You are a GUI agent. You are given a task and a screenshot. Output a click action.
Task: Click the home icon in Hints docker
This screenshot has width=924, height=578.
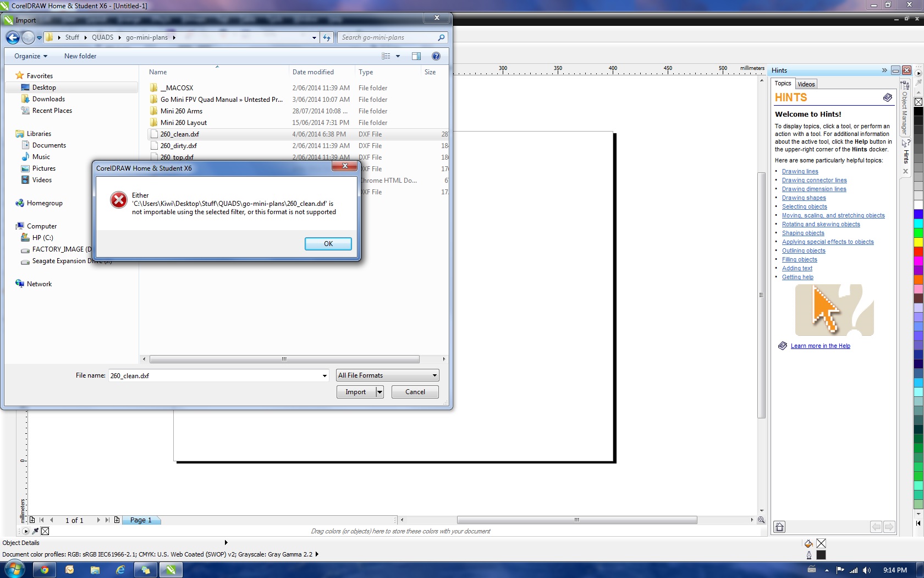click(x=779, y=527)
